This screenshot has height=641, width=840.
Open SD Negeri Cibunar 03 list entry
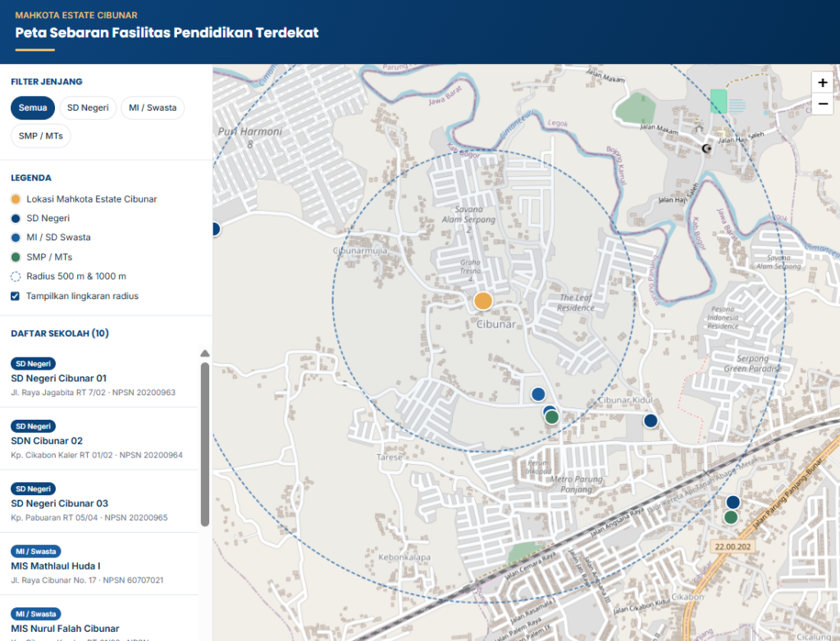coord(99,501)
